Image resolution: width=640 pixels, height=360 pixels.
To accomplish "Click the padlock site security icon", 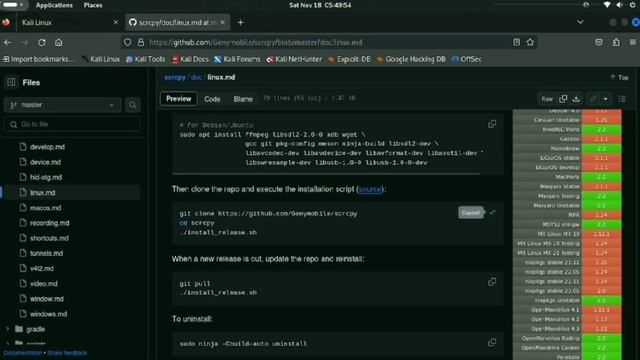I will pos(141,42).
